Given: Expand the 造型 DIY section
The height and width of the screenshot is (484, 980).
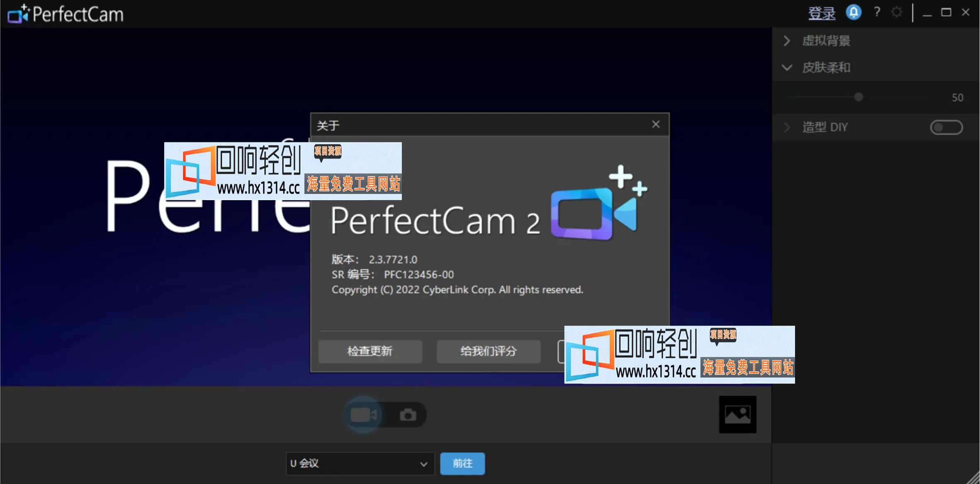Looking at the screenshot, I should point(787,127).
